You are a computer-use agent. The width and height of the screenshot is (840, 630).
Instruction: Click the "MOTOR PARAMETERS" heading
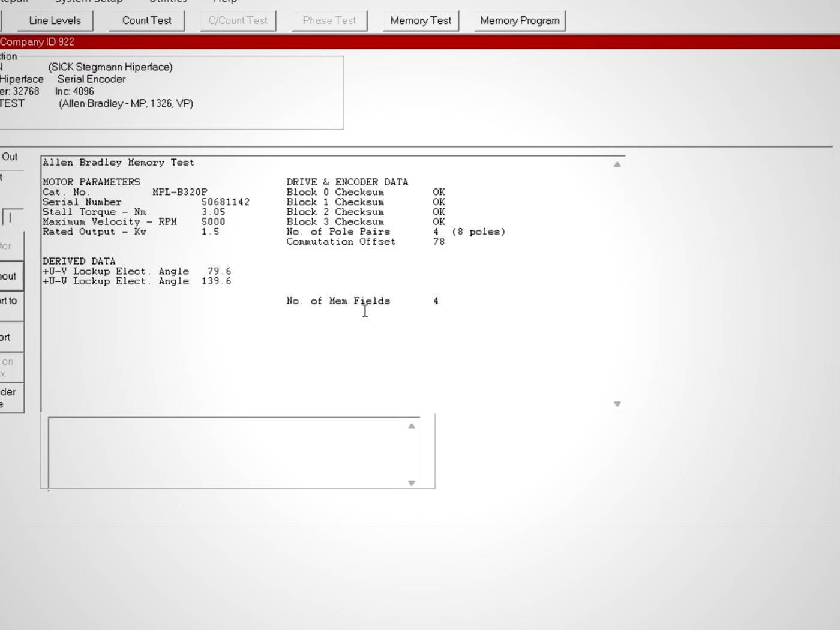91,182
